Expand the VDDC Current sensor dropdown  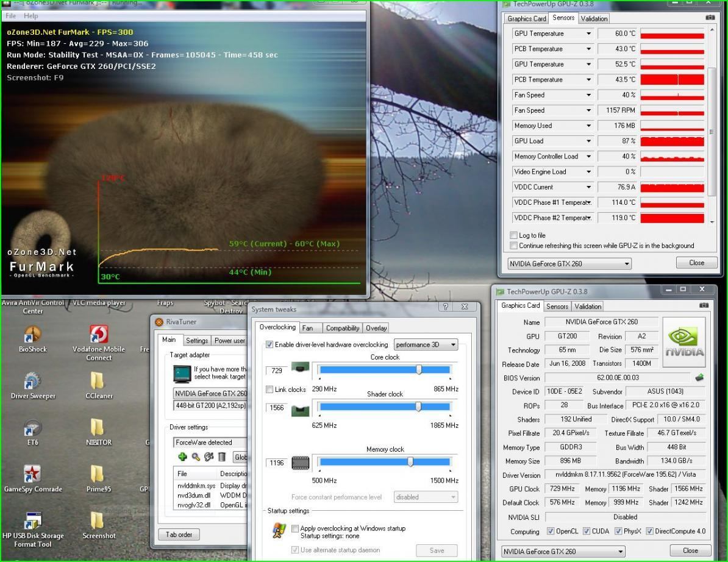pos(588,187)
